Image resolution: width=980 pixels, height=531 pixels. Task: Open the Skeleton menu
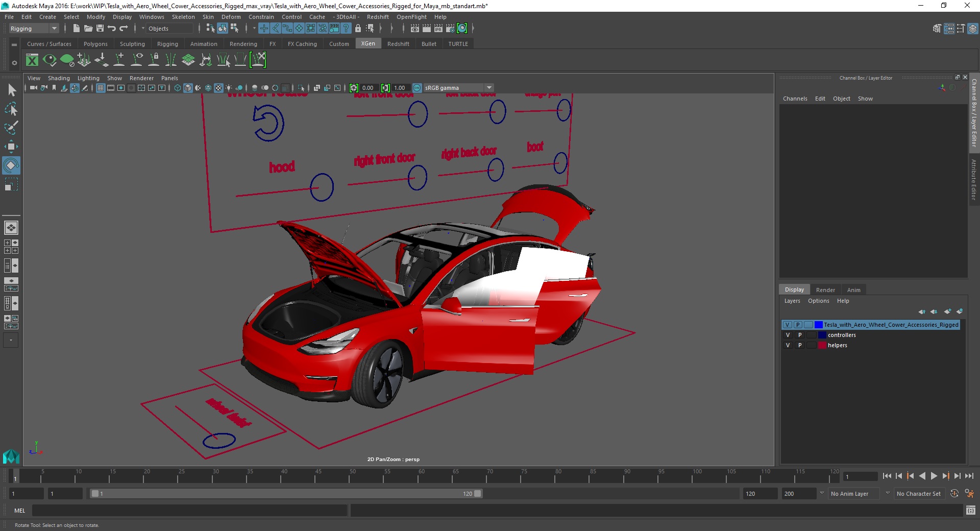(183, 17)
